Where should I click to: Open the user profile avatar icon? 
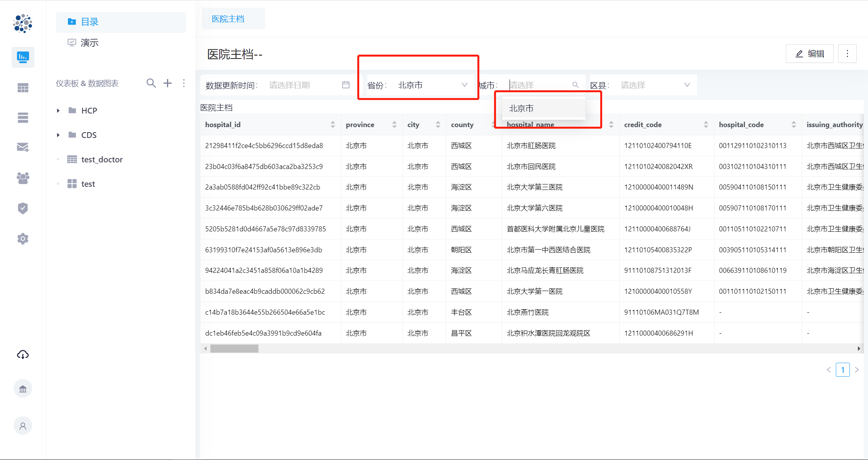click(x=23, y=426)
